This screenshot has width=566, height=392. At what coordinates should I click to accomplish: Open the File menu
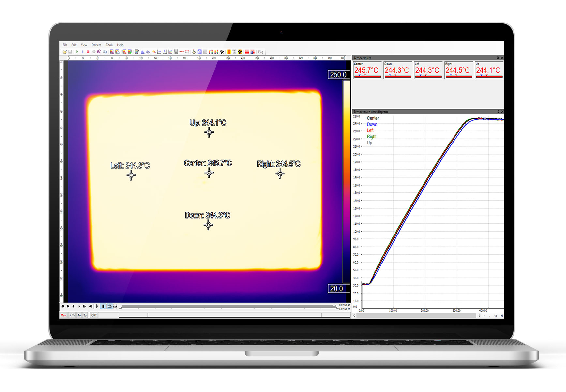click(65, 45)
